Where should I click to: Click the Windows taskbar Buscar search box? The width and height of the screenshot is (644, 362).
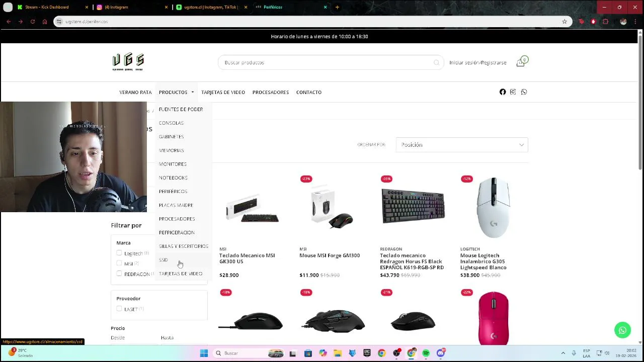tap(249, 353)
